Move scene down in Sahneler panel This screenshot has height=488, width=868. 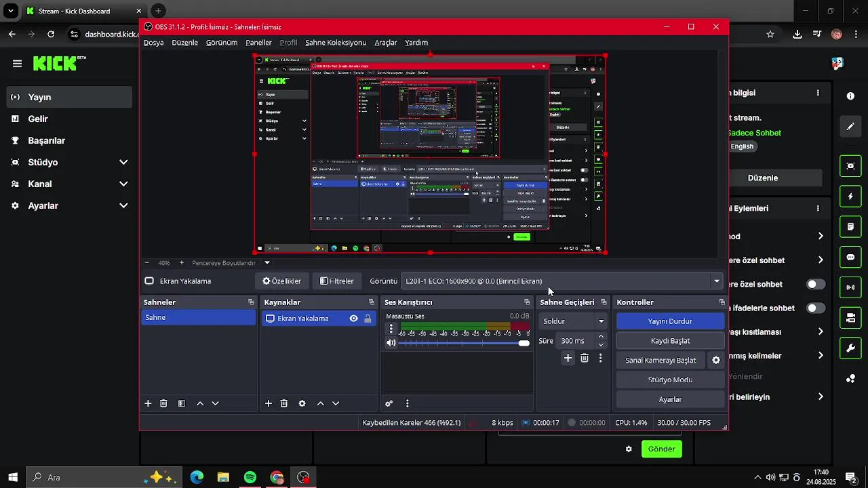[216, 403]
